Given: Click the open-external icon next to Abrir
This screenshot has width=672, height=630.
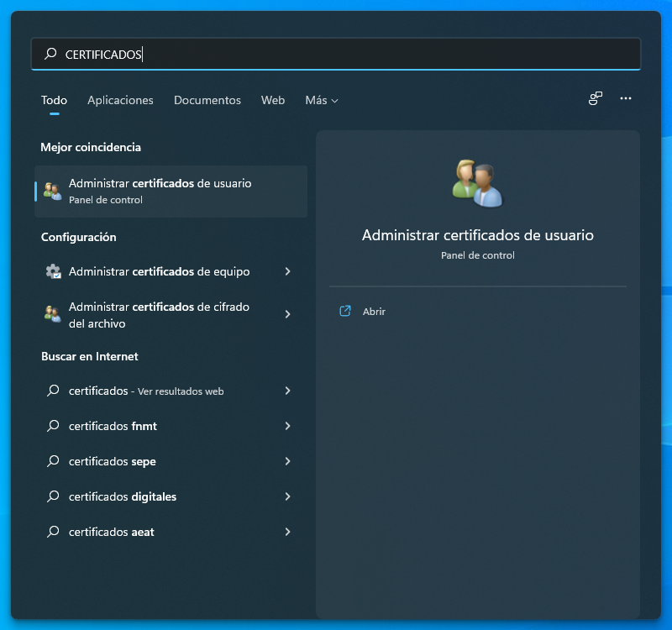Looking at the screenshot, I should tap(345, 311).
